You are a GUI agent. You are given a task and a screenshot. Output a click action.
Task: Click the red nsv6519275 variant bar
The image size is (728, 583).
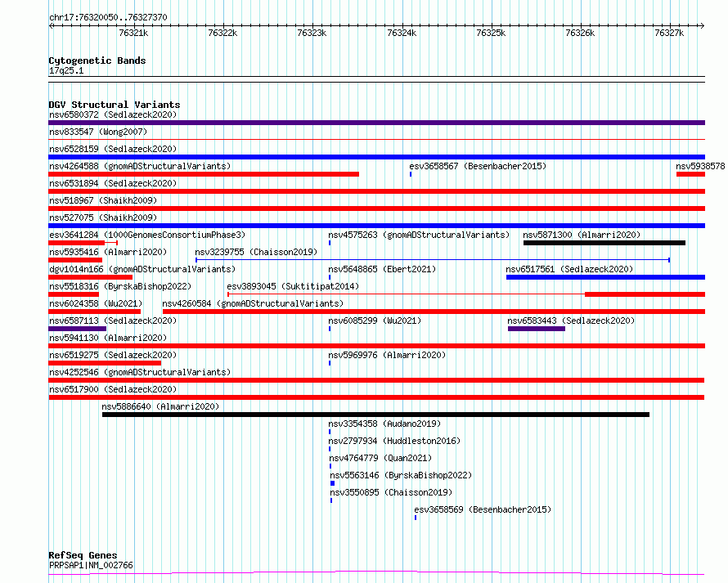click(x=105, y=363)
